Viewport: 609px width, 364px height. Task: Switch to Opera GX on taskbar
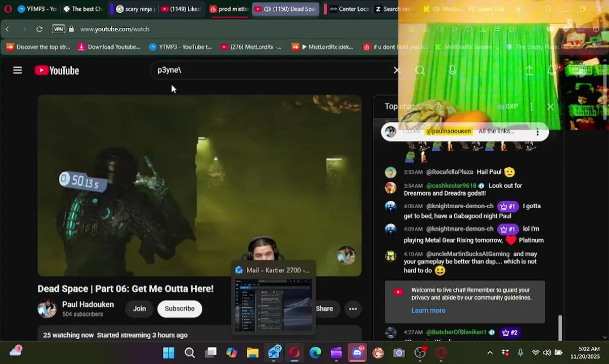click(294, 353)
